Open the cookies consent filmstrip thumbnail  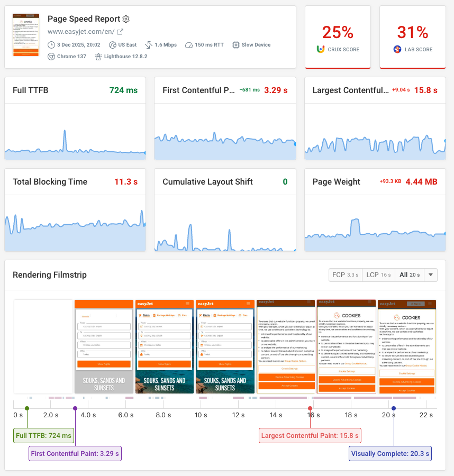(347, 346)
